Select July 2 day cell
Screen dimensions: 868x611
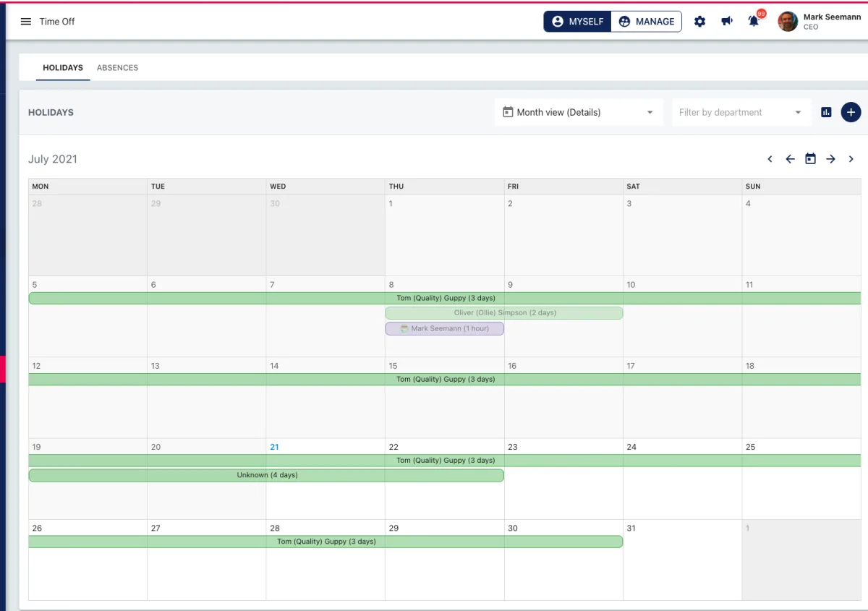(x=563, y=235)
